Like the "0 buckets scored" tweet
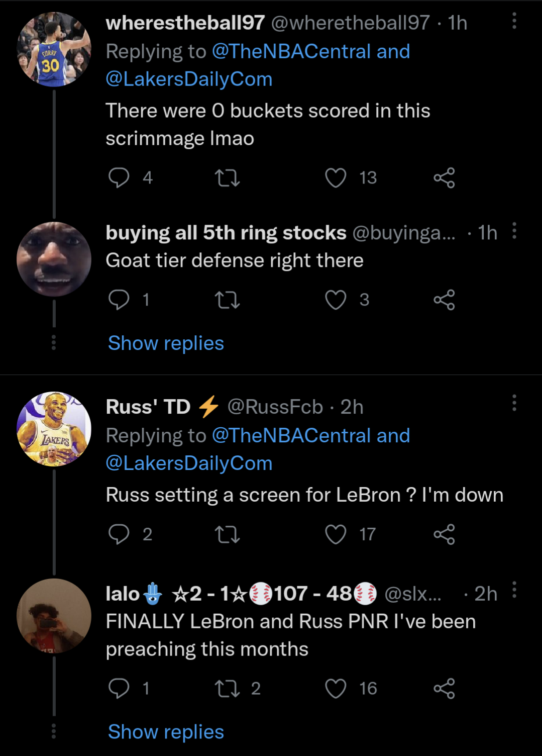Image resolution: width=542 pixels, height=756 pixels. (336, 178)
